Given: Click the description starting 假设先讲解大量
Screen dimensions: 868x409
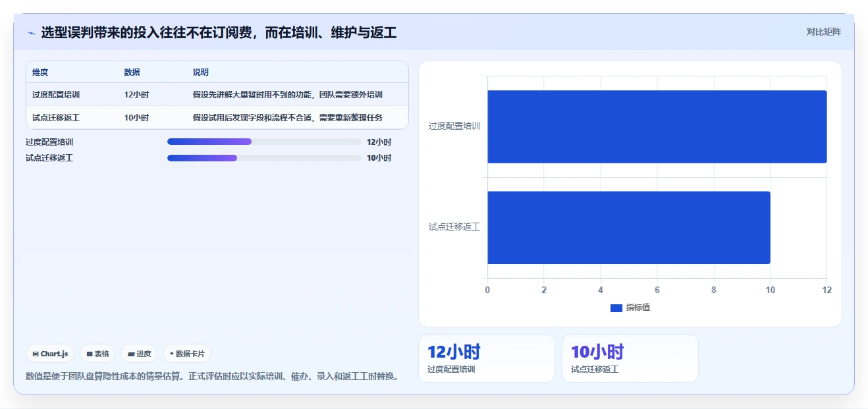Looking at the screenshot, I should (288, 95).
